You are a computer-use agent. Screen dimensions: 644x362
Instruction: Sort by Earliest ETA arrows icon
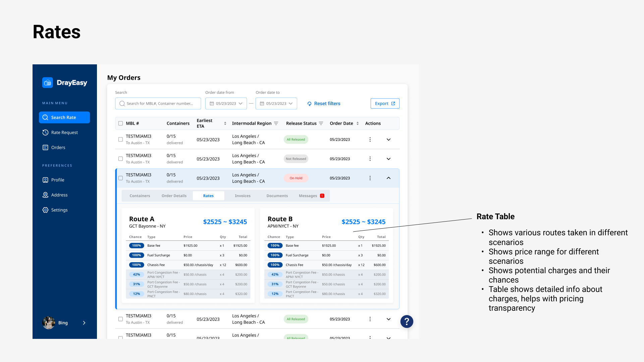click(x=225, y=123)
